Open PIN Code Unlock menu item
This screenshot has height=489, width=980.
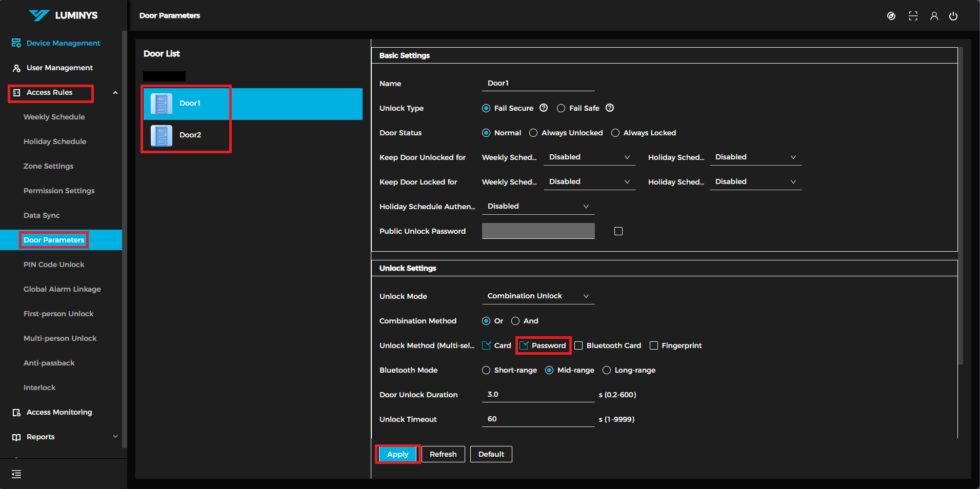pyautogui.click(x=54, y=264)
